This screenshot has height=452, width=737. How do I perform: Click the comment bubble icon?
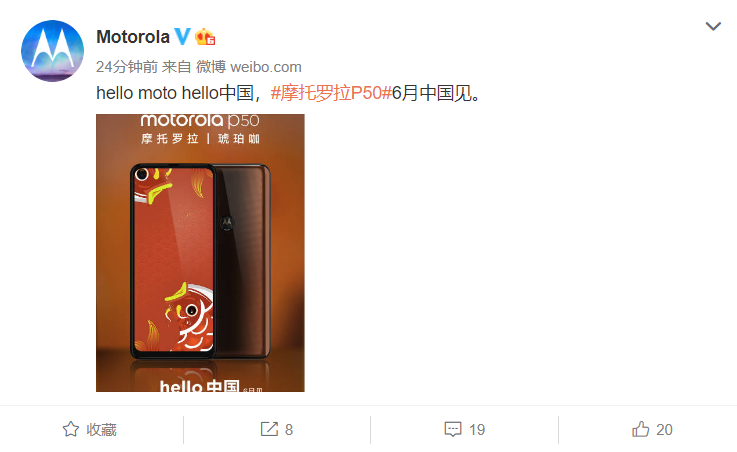tap(453, 429)
